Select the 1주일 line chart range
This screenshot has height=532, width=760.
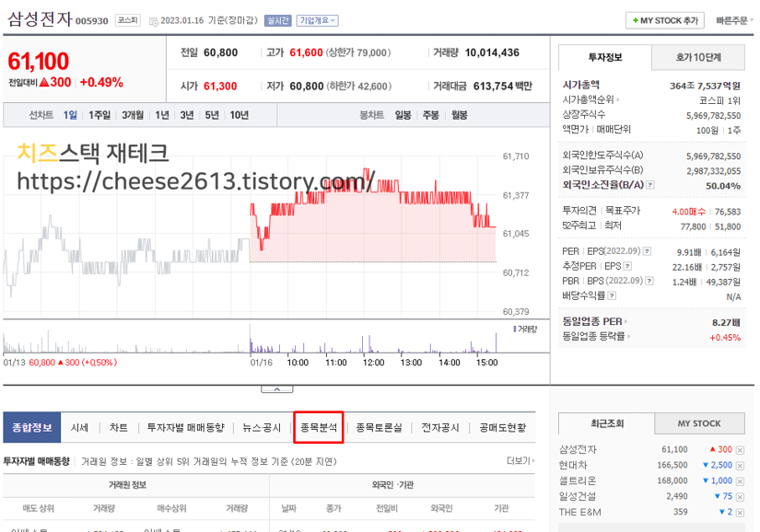pyautogui.click(x=99, y=115)
